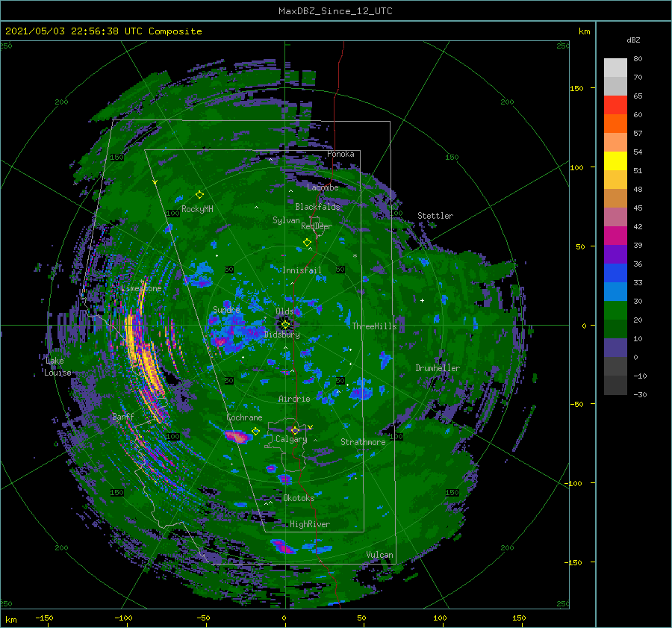Click the MaxDBZ_Since_12_UTC title
Viewport: 672px width, 628px height.
pyautogui.click(x=335, y=11)
